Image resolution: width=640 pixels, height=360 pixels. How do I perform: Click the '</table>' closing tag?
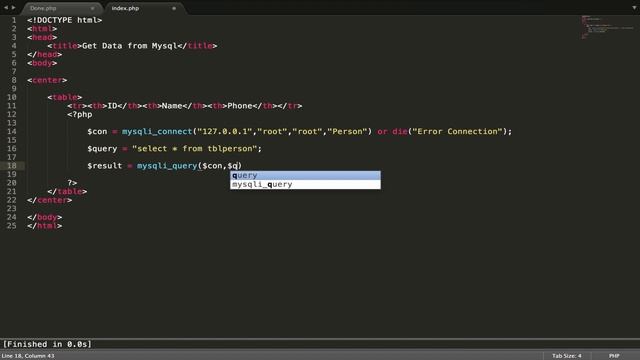point(67,191)
